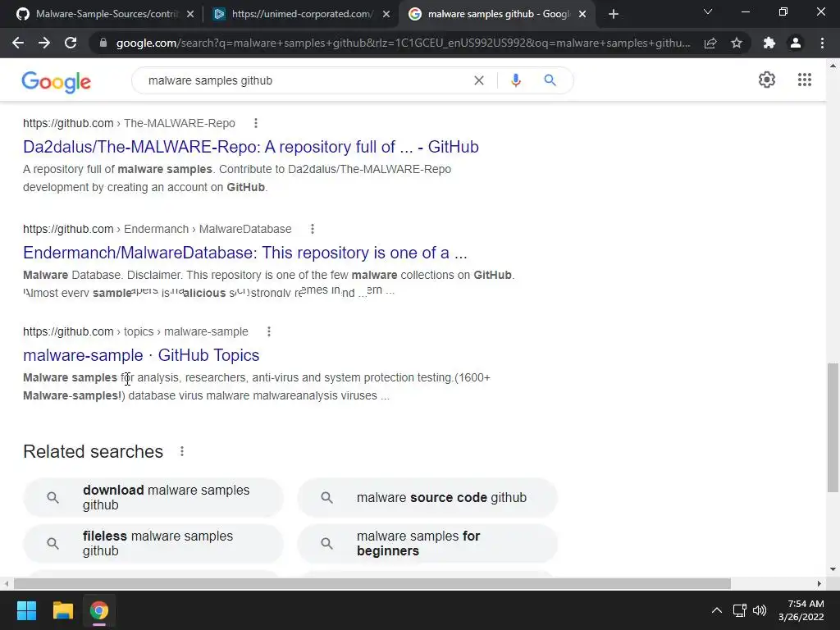
Task: Open options for malware-sample topics result
Action: (x=269, y=331)
